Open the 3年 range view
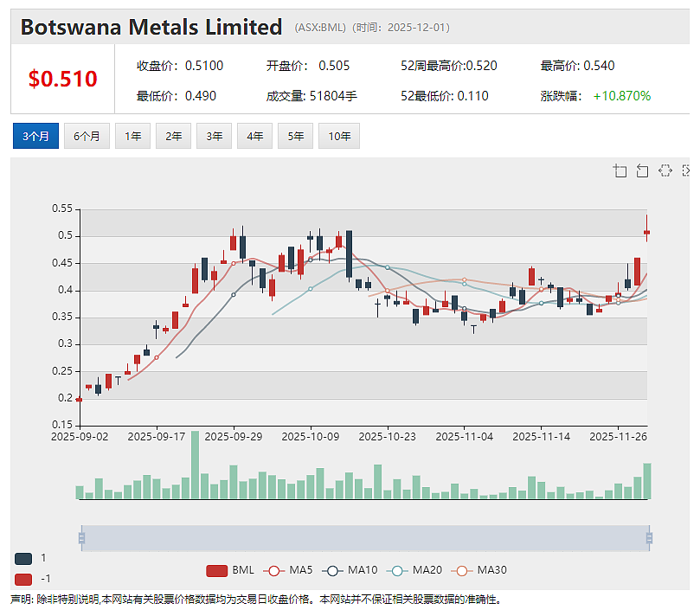 pyautogui.click(x=214, y=136)
